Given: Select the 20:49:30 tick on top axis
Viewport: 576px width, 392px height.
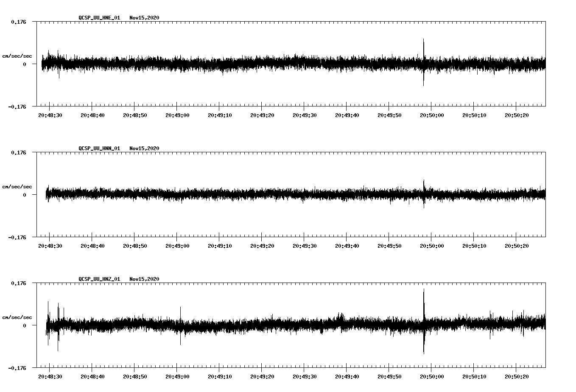Looking at the screenshot, I should (304, 114).
